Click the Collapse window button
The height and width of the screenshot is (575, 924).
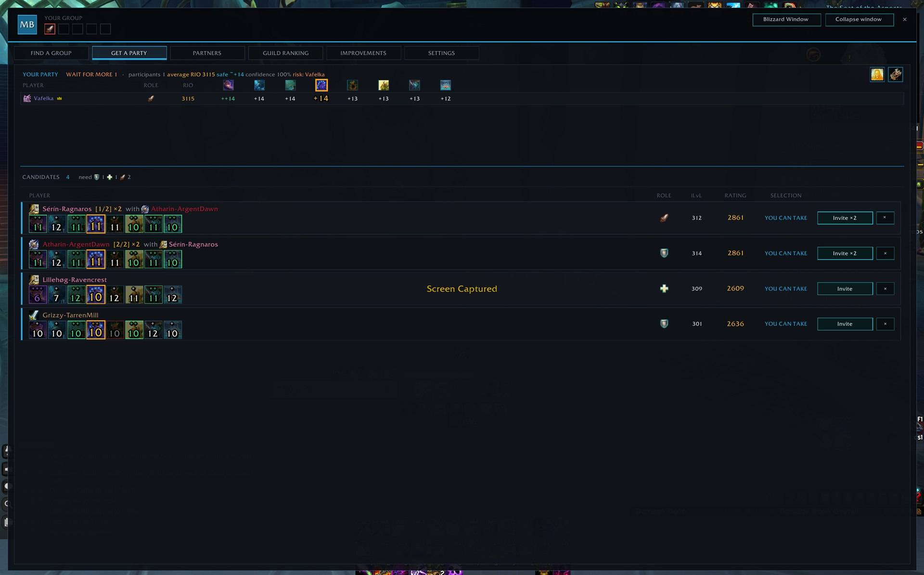[859, 20]
